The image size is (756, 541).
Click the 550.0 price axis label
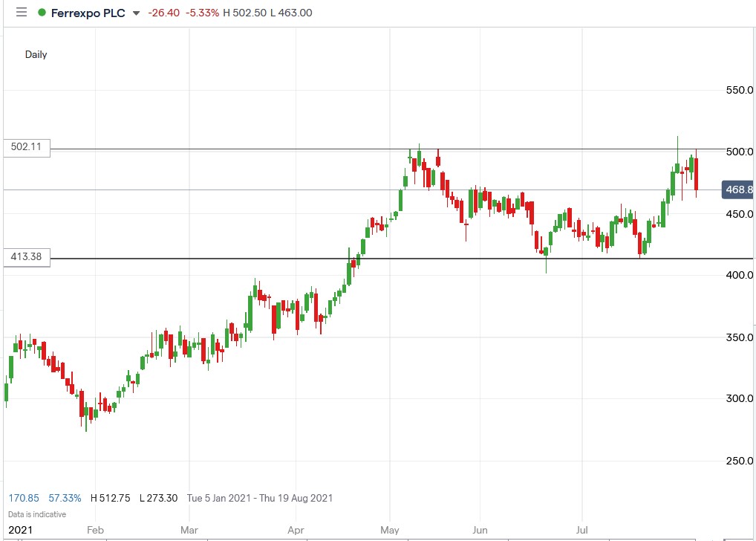point(738,91)
